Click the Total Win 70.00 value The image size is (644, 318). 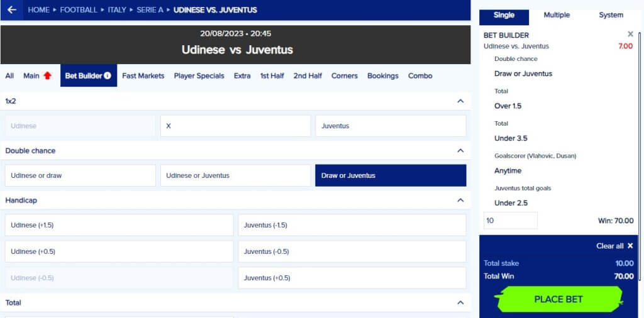point(624,276)
